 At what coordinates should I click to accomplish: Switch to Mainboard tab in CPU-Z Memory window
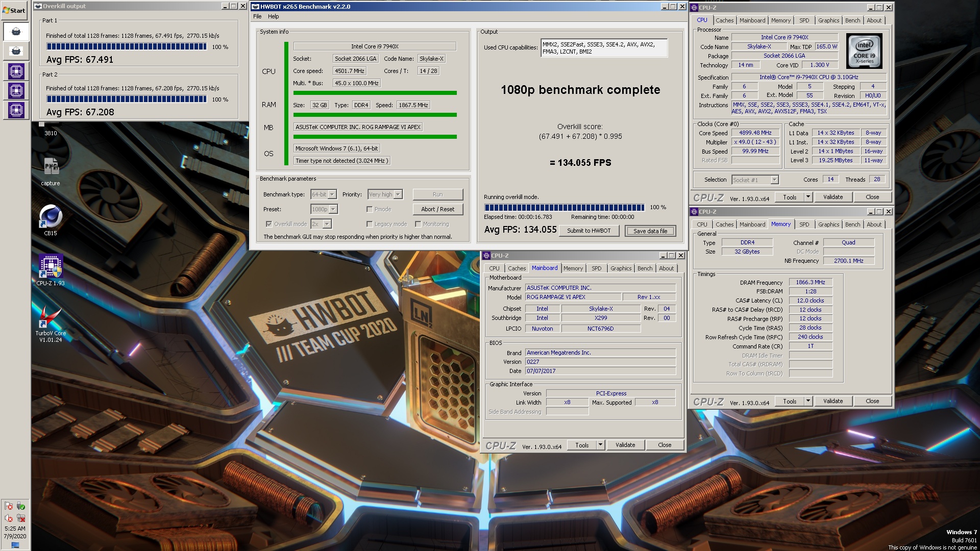(752, 224)
